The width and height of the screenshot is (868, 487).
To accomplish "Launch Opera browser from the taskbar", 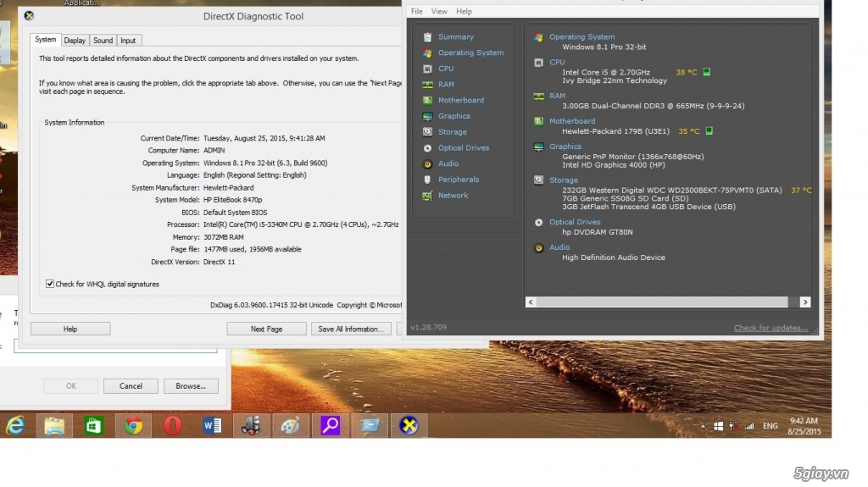I will (x=173, y=425).
